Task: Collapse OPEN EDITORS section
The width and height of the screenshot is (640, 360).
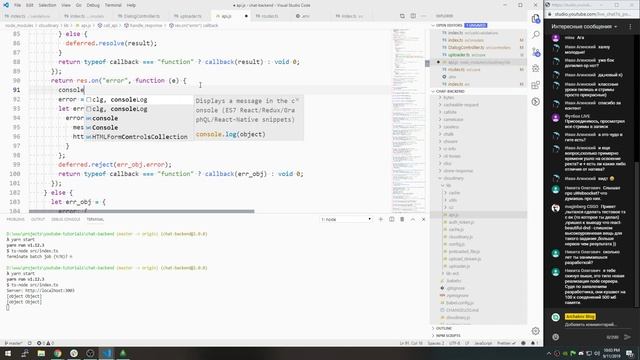Action: (449, 25)
